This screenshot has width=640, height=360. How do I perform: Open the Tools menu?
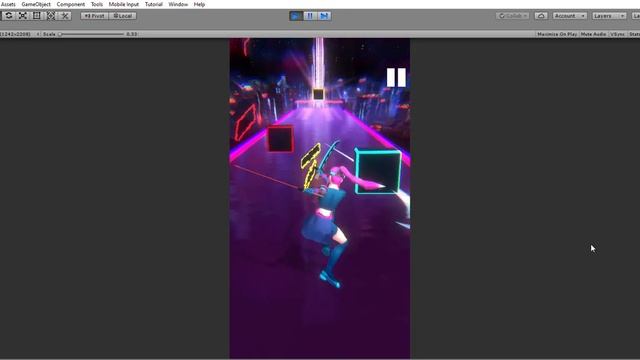pyautogui.click(x=97, y=4)
